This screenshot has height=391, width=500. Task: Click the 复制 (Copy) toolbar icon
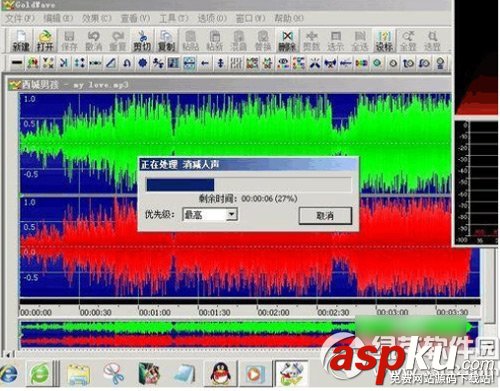(166, 41)
